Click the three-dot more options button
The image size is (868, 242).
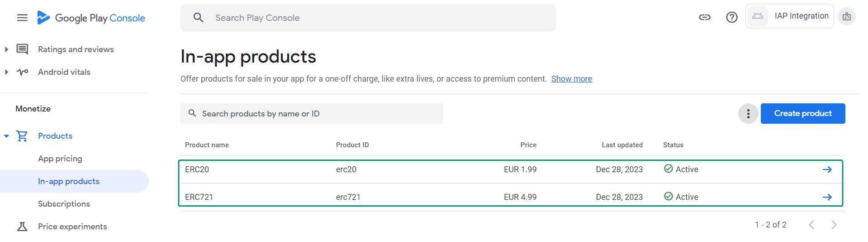(x=748, y=114)
